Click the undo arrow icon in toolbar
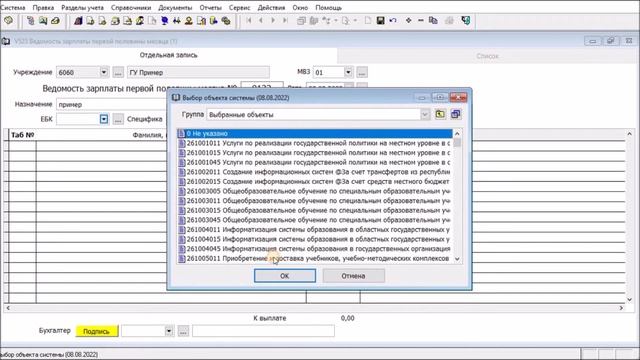Image resolution: width=640 pixels, height=360 pixels. tap(393, 20)
